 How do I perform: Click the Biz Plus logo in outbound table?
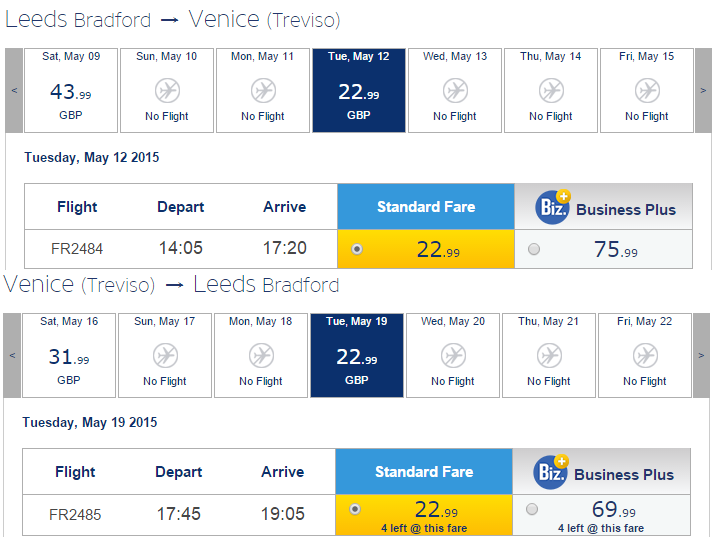coord(553,207)
